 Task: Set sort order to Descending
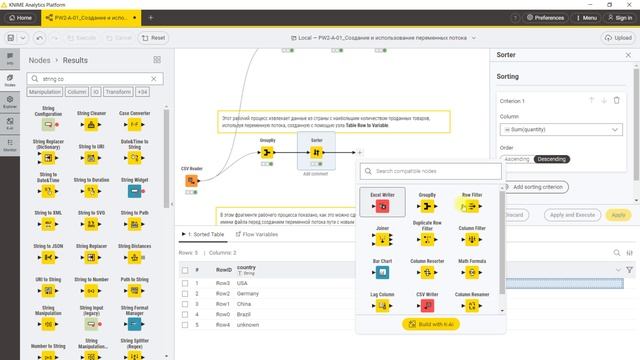(x=551, y=159)
